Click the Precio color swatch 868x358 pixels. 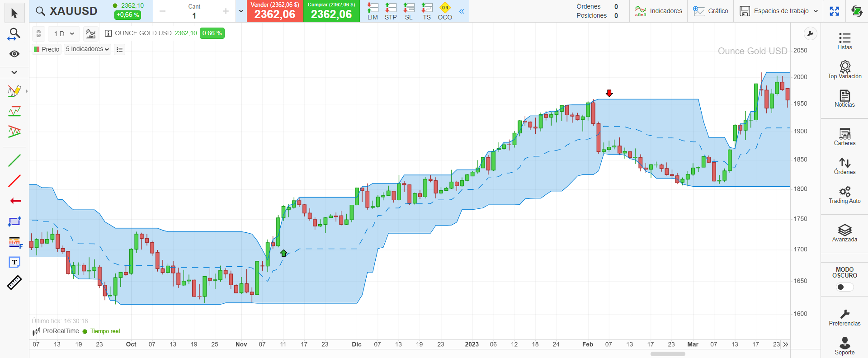[37, 49]
